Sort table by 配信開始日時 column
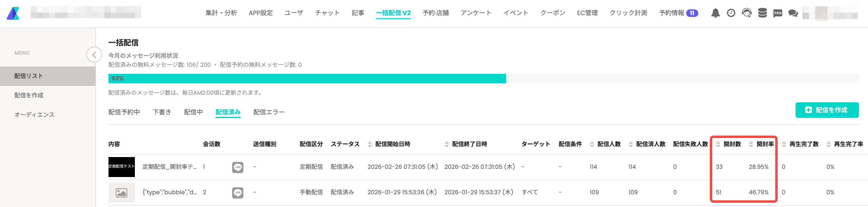Viewport: 868px width, 207px height. 370,144
